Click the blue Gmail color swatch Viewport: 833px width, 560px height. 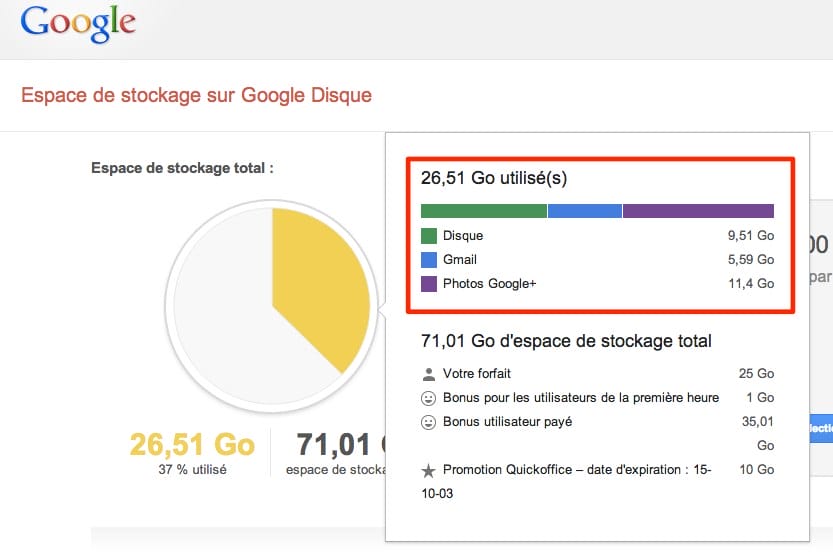coord(429,260)
